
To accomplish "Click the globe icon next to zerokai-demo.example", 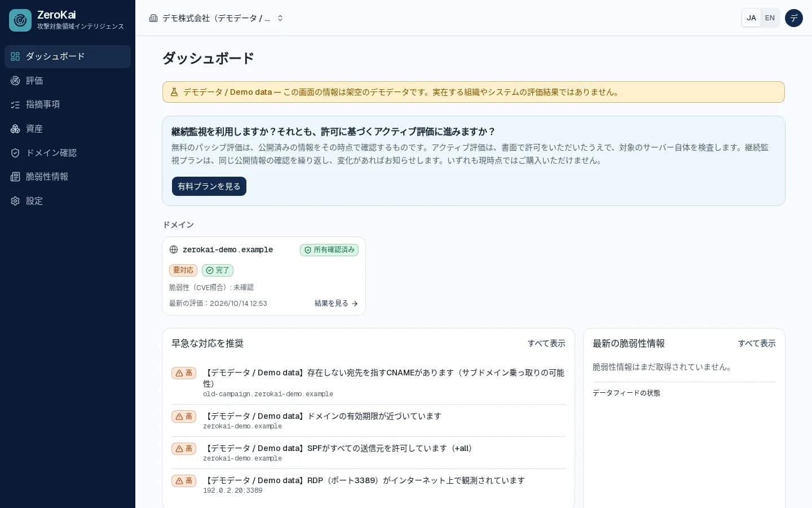I will (174, 249).
